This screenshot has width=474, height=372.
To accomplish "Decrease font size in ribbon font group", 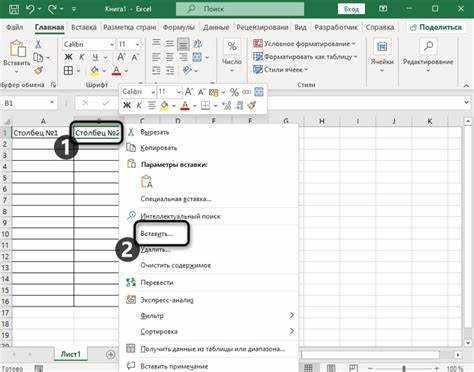I will click(135, 57).
